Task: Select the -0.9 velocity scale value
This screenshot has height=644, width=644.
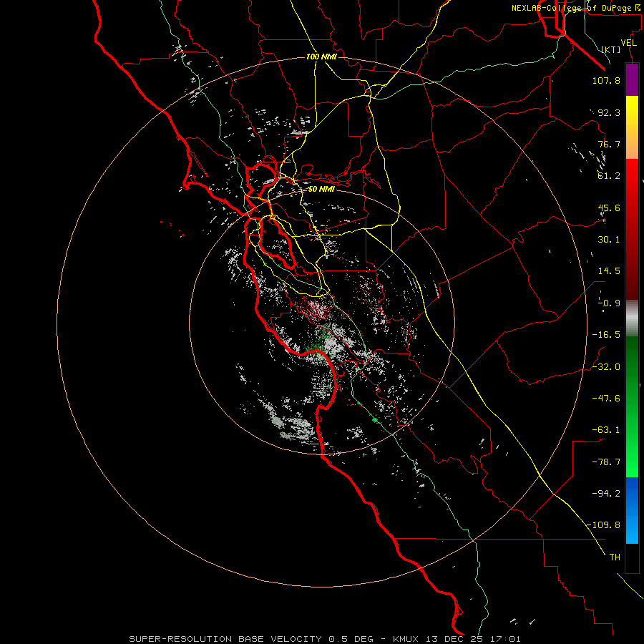Action: tap(609, 303)
